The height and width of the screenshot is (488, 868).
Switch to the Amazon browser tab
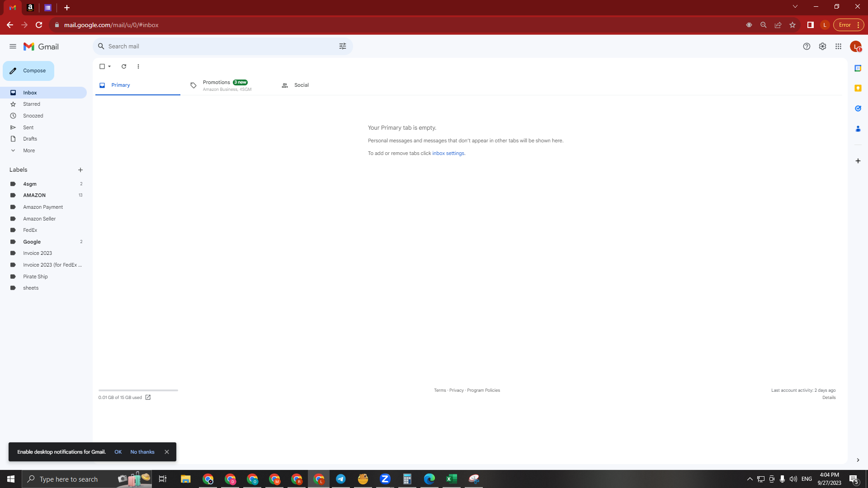30,8
